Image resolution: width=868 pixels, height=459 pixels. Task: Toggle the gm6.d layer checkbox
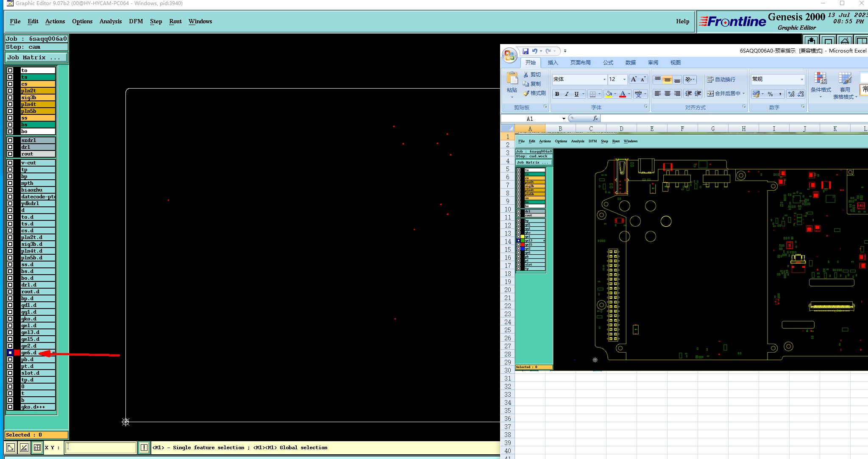click(10, 353)
